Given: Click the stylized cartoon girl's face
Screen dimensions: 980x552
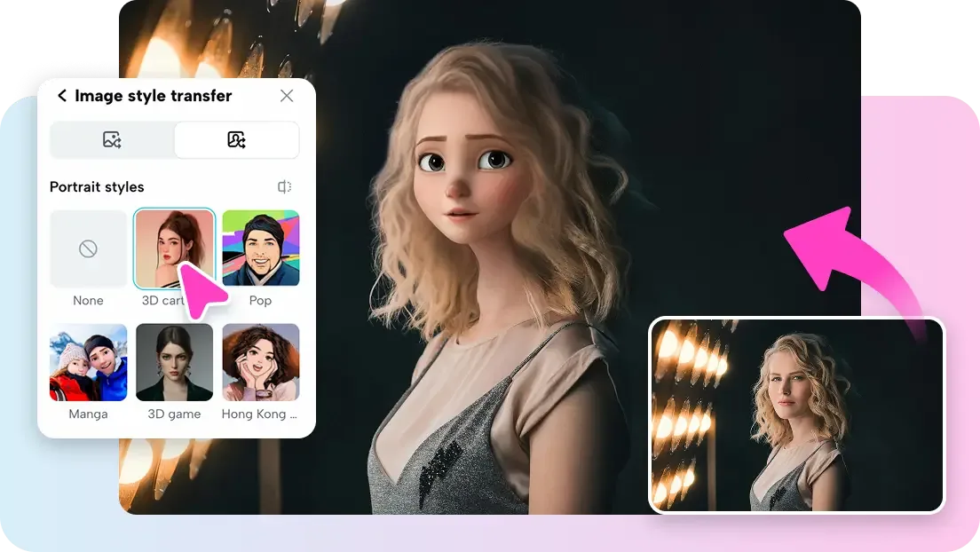Looking at the screenshot, I should tap(462, 177).
